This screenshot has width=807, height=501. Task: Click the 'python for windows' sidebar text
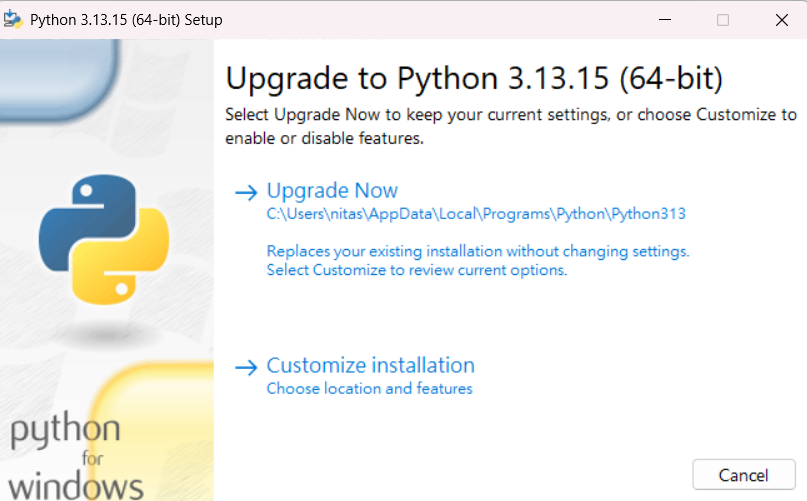point(76,458)
